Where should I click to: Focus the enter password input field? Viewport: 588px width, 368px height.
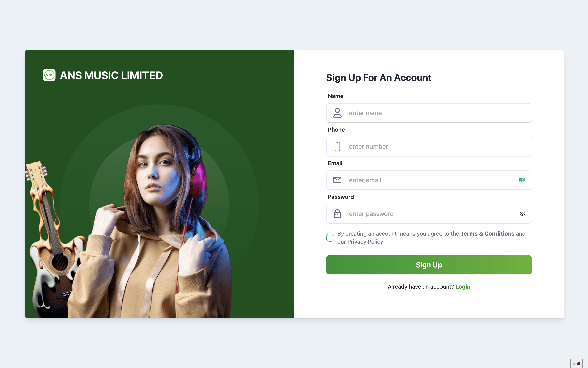point(429,213)
